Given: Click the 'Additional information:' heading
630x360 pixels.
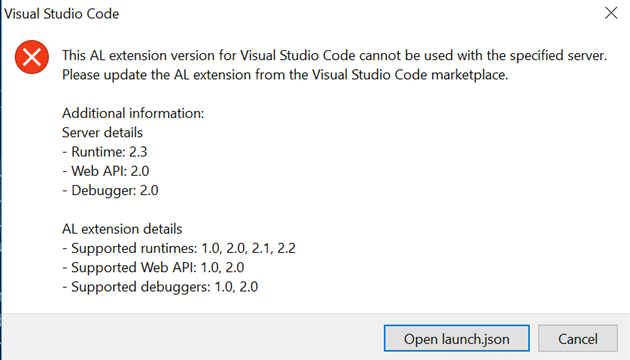Looking at the screenshot, I should [133, 113].
